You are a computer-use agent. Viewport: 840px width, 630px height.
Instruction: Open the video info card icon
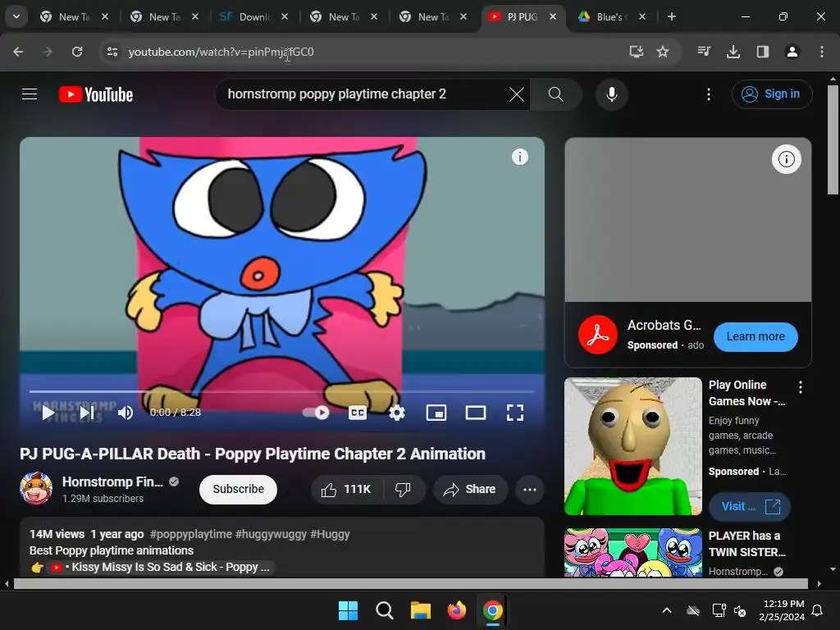pos(519,157)
